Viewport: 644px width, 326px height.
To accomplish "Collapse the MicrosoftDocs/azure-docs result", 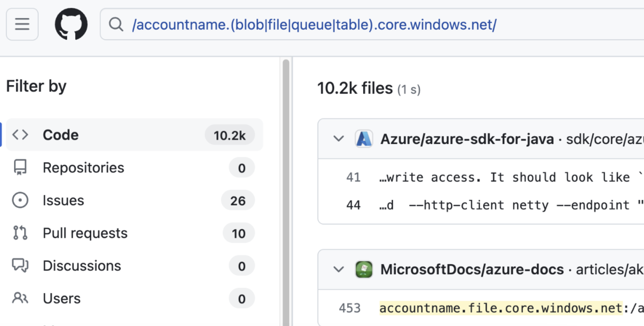I will point(338,270).
